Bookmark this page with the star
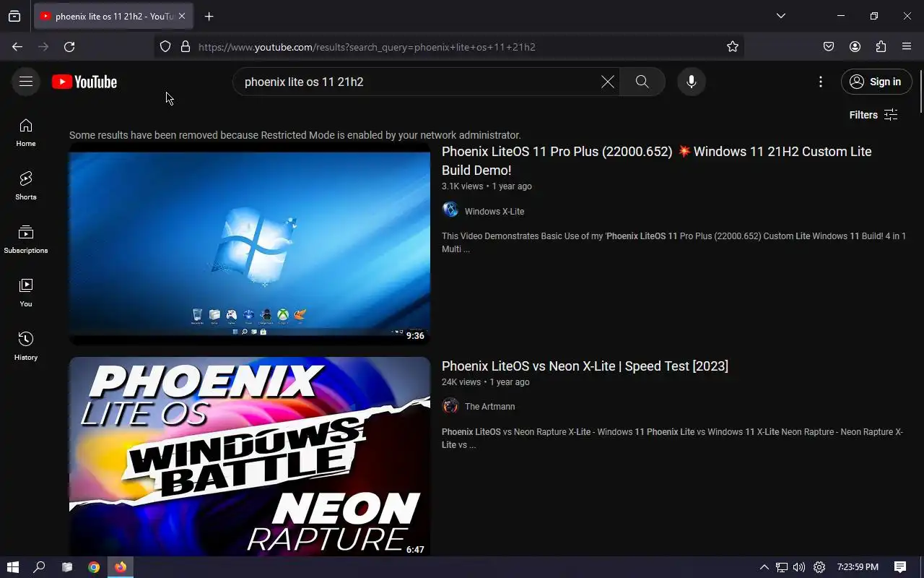 point(733,46)
